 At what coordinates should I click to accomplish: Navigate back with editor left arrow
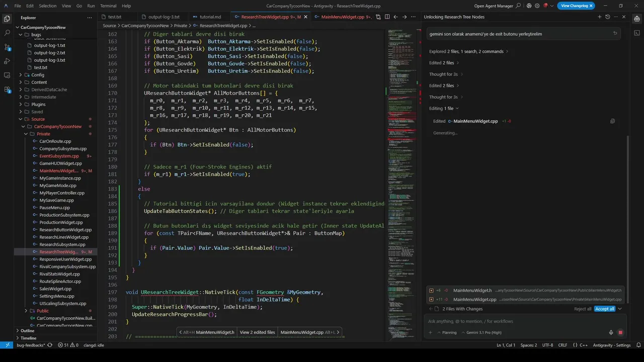(396, 17)
